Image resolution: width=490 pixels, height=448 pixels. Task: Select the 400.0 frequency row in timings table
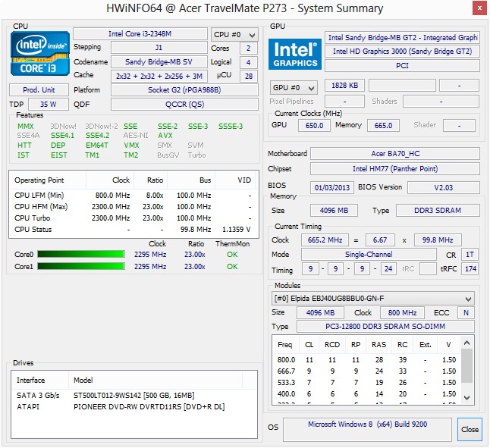pyautogui.click(x=366, y=394)
